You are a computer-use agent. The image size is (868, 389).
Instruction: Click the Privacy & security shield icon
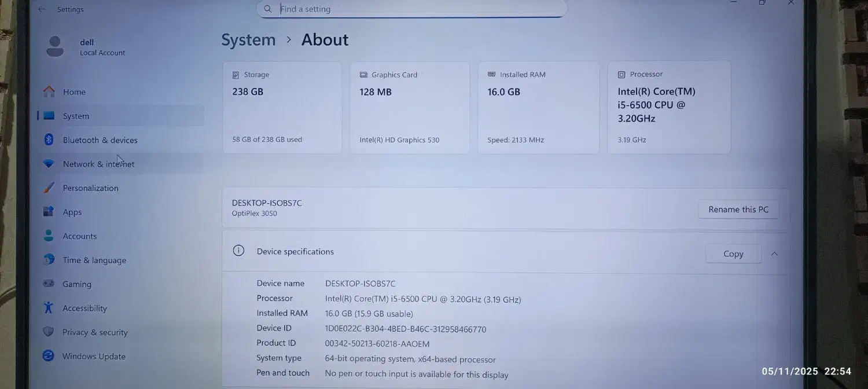coord(49,332)
